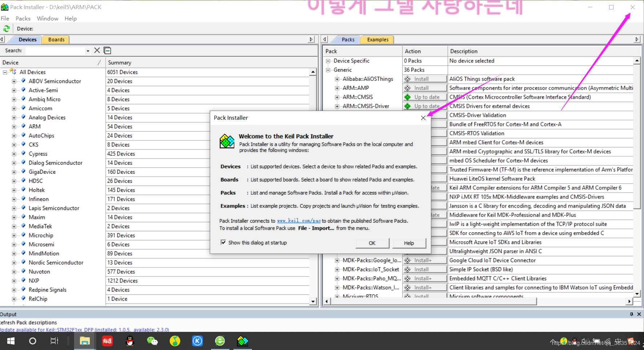Viewport: 644px width, 350px height.
Task: Click the Pack Installer taskbar icon
Action: (242, 341)
